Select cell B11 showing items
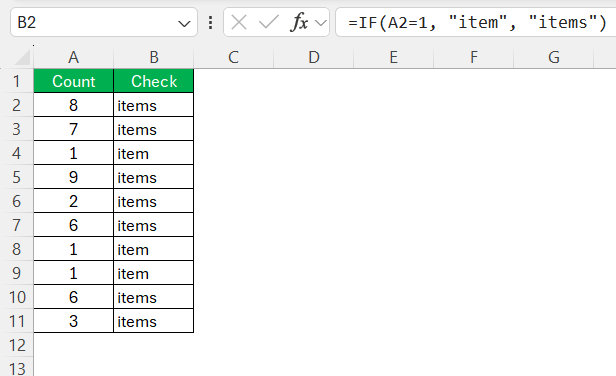Screen dimensions: 616x376 tap(154, 321)
